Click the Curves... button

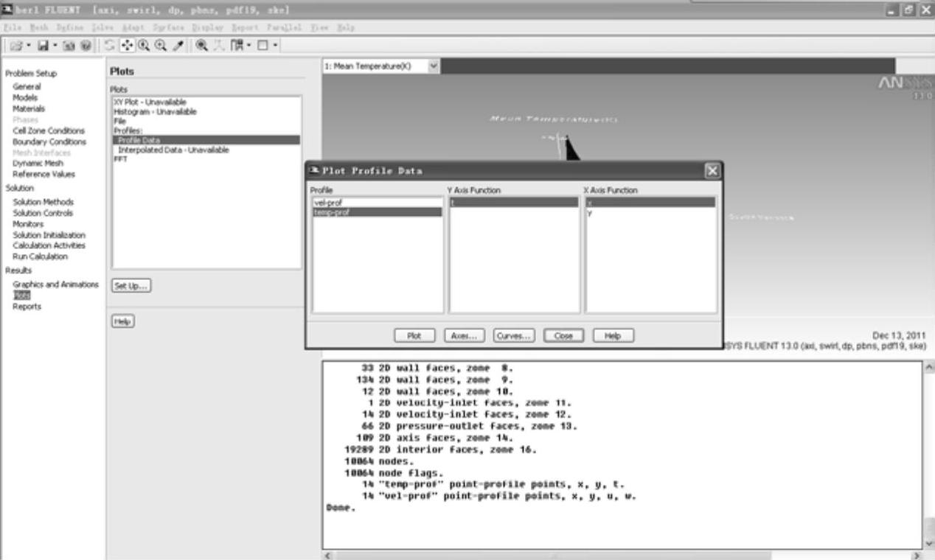tap(513, 335)
